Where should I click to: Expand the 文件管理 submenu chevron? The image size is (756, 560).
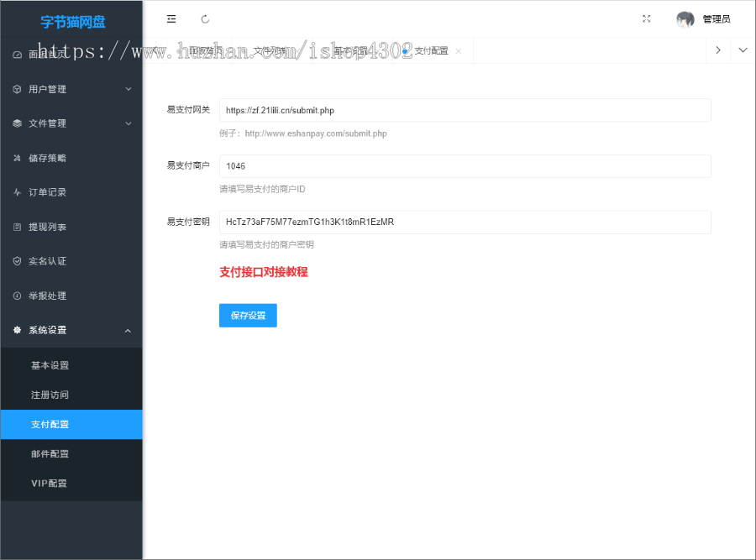coord(129,123)
